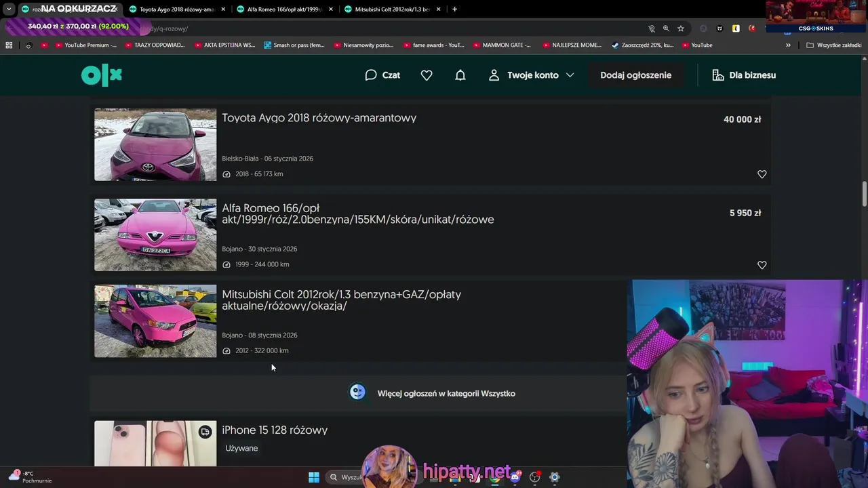Open the iPhone 15 thumbnail image
This screenshot has height=488, width=868.
click(155, 443)
